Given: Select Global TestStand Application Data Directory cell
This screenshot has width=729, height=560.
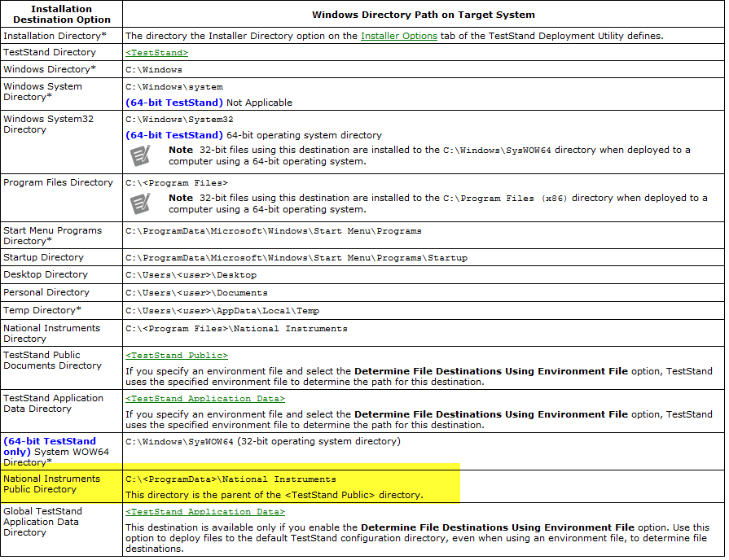Looking at the screenshot, I should coord(61,530).
